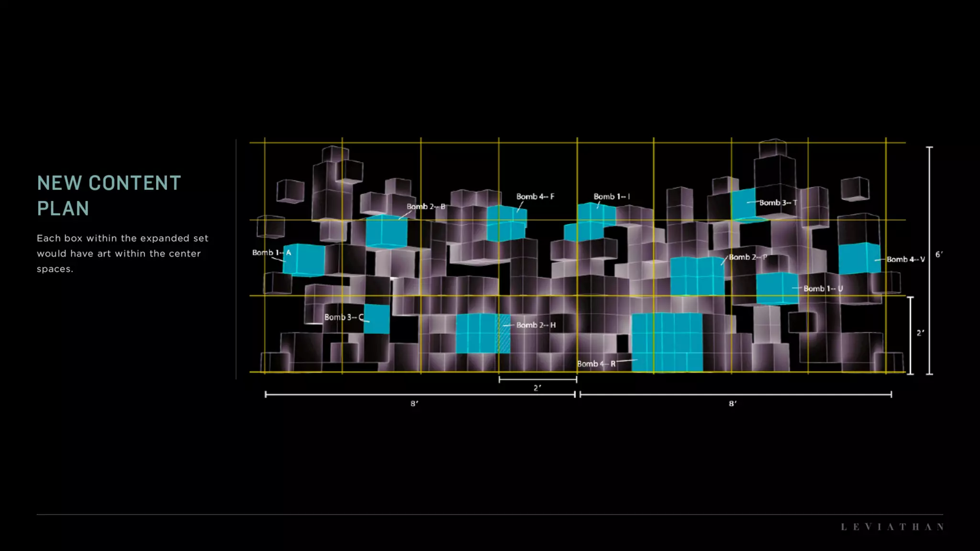Click the large cyan block beside Bomb 4-- R
The height and width of the screenshot is (551, 980).
click(x=667, y=342)
